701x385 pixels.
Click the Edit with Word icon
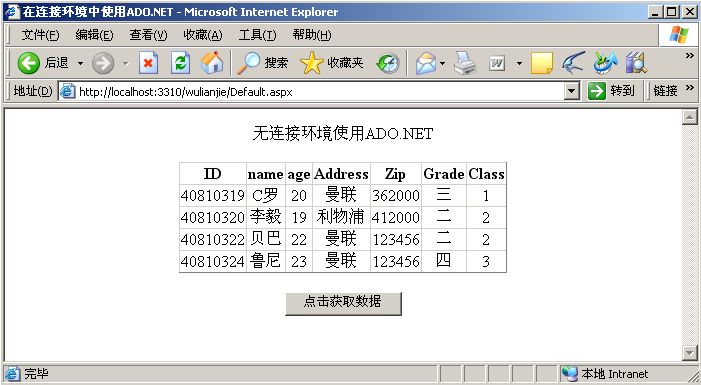[x=497, y=63]
